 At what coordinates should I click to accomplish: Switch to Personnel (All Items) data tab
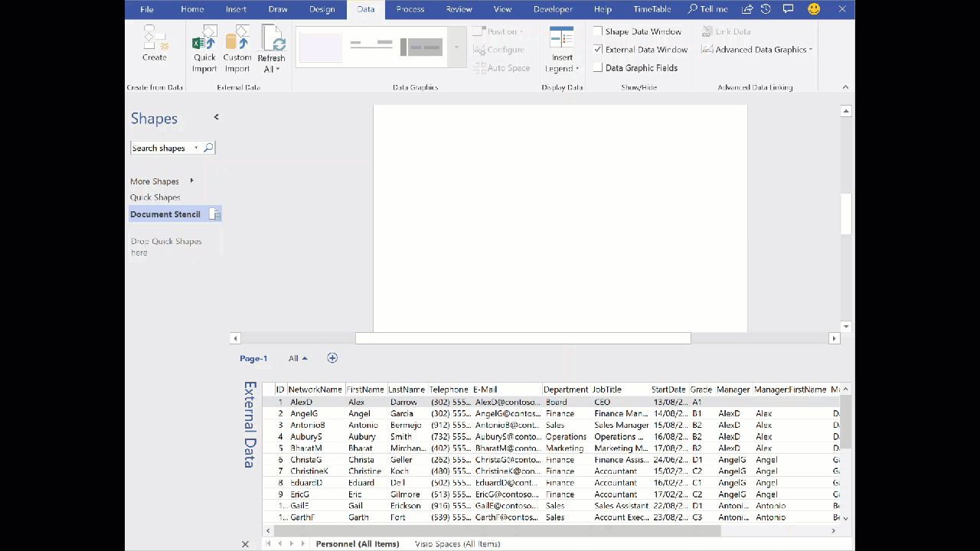[358, 544]
